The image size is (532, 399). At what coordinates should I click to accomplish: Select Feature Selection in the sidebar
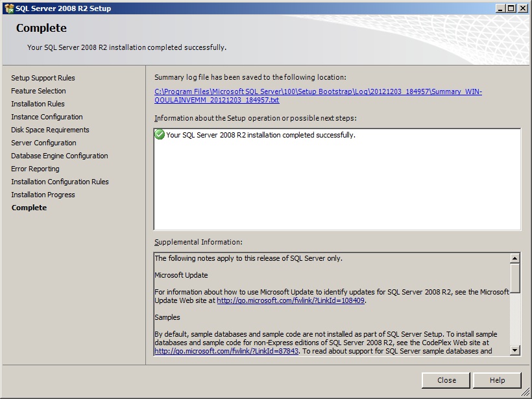click(x=38, y=91)
